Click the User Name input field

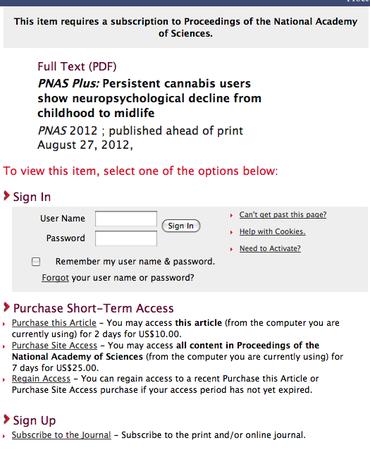click(x=126, y=219)
